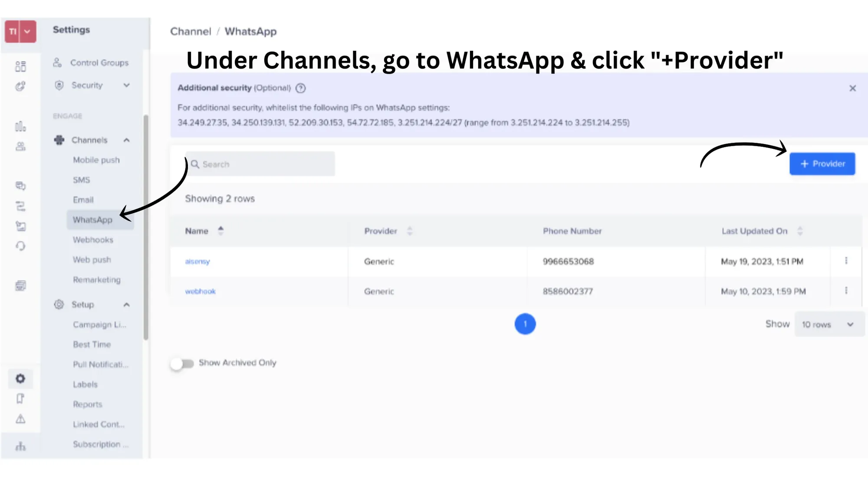This screenshot has width=868, height=488.
Task: Open SMS under Channels
Action: pos(82,180)
